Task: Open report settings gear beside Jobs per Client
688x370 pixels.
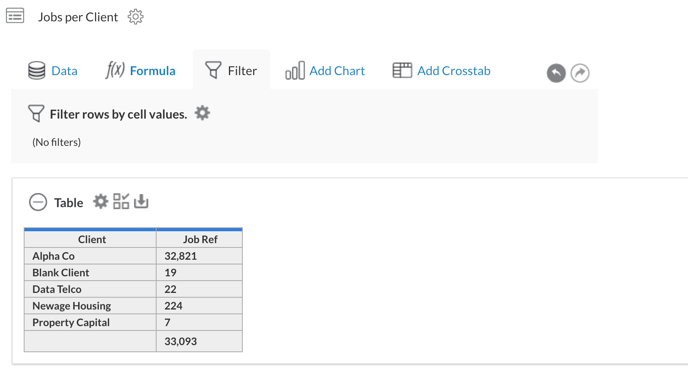Action: click(x=136, y=17)
